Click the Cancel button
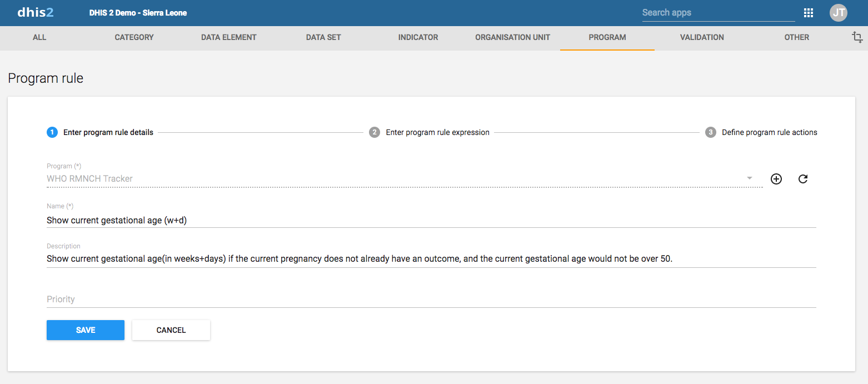Image resolution: width=868 pixels, height=384 pixels. point(171,330)
